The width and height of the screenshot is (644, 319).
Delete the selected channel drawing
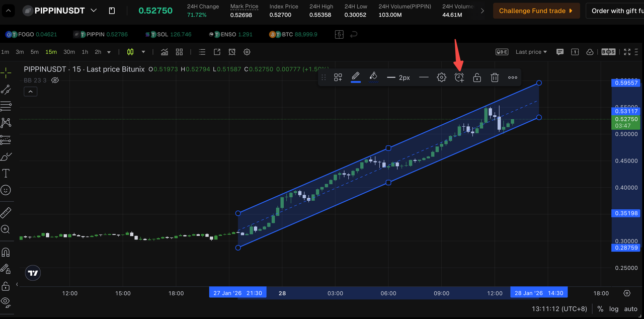pos(495,77)
